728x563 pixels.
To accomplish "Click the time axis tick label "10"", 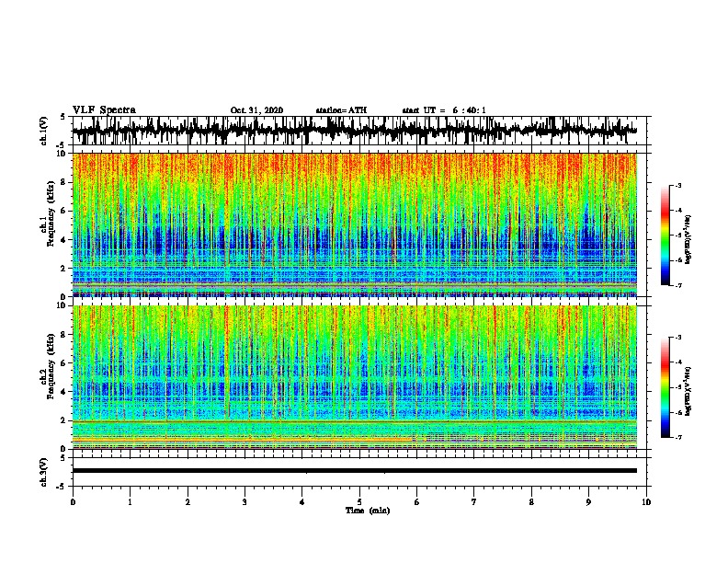I will (x=646, y=502).
